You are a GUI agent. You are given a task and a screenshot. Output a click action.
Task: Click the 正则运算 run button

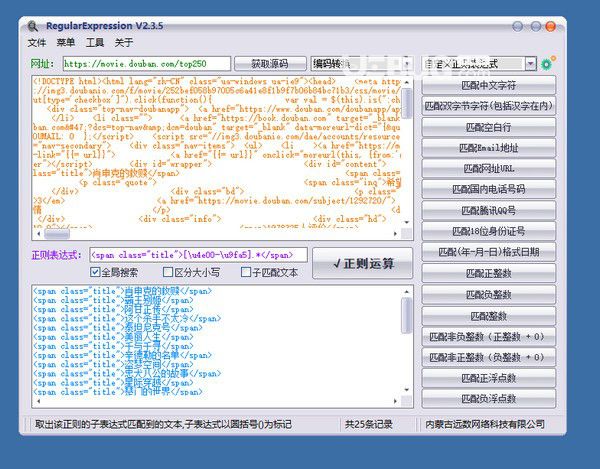[362, 263]
